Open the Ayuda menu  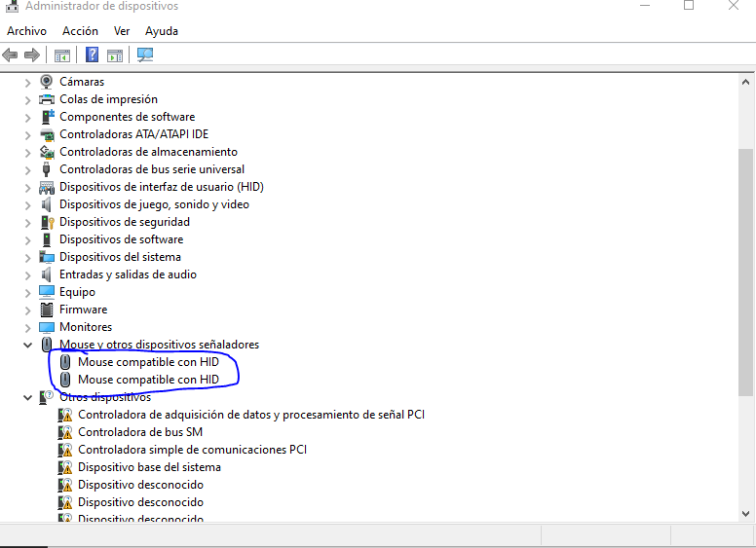(x=162, y=31)
